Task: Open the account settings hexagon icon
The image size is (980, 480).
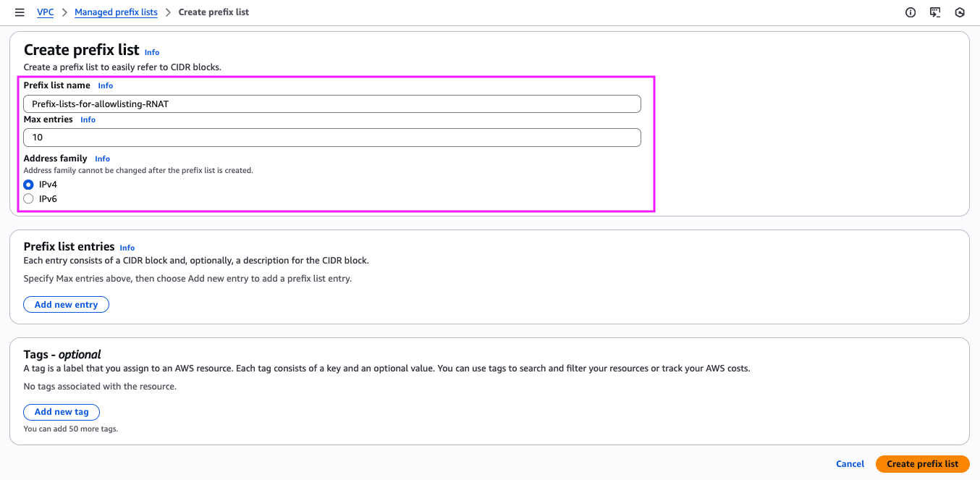Action: [959, 12]
